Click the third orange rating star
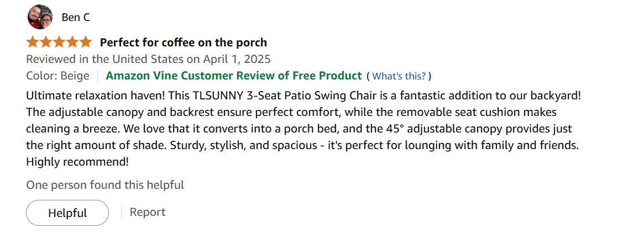644x244 pixels. click(x=59, y=42)
